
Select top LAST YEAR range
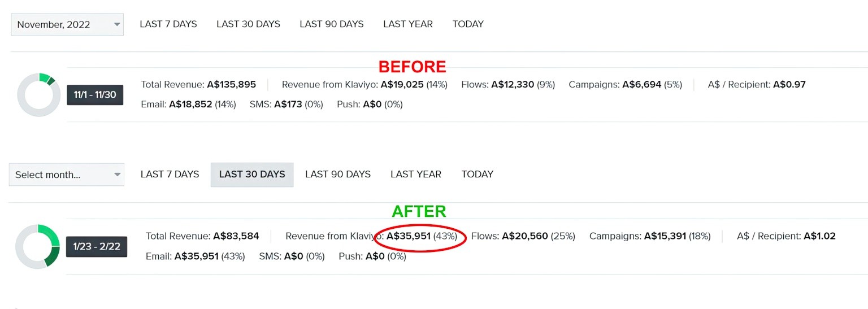click(408, 24)
